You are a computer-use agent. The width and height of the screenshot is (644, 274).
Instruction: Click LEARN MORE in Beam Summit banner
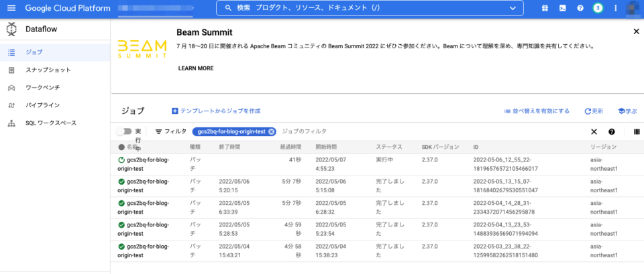tap(196, 68)
